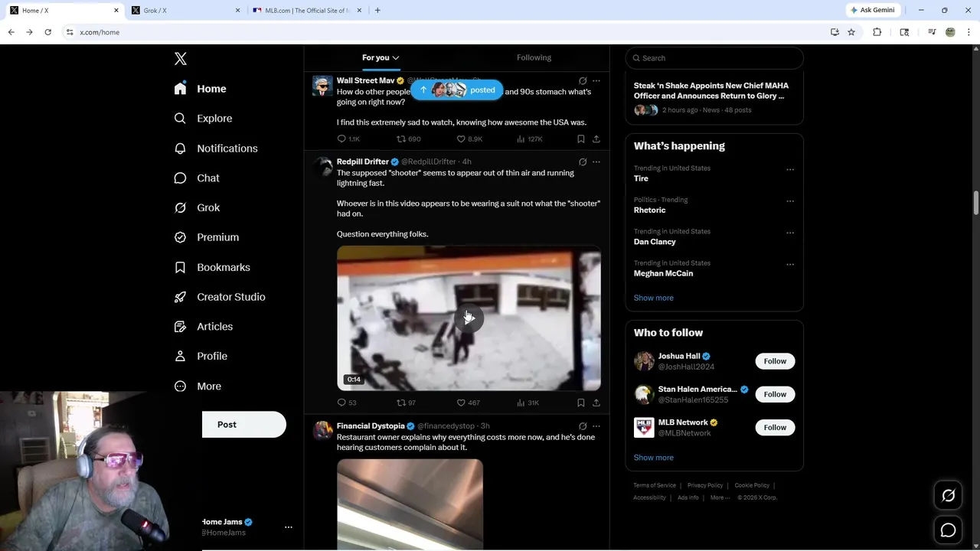
Task: Bookmark page with star icon
Action: coord(851,32)
